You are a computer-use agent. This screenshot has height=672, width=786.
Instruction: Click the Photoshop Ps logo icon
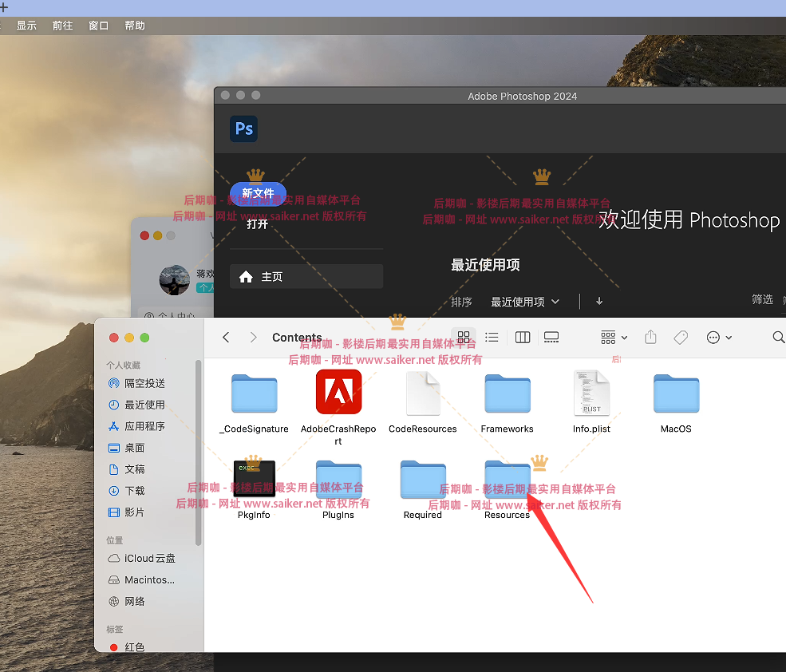point(243,128)
